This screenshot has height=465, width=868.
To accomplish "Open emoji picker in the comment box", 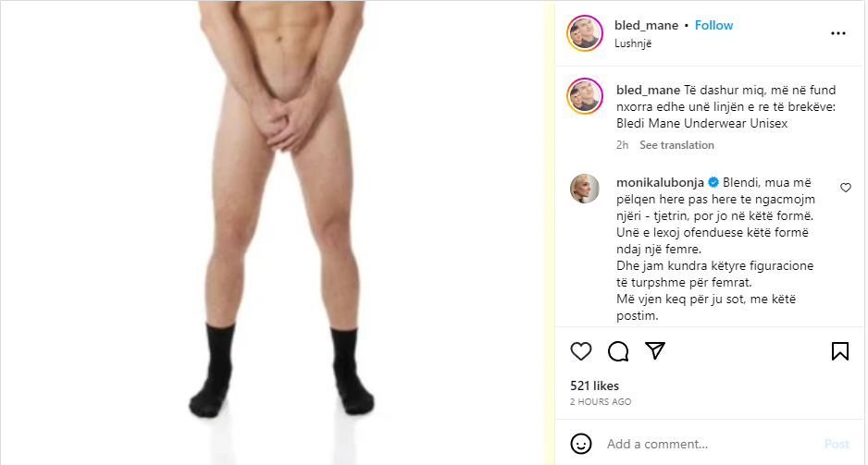I will (x=581, y=444).
